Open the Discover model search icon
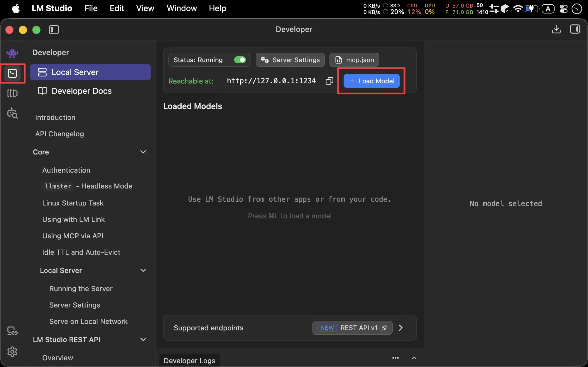 [x=12, y=113]
